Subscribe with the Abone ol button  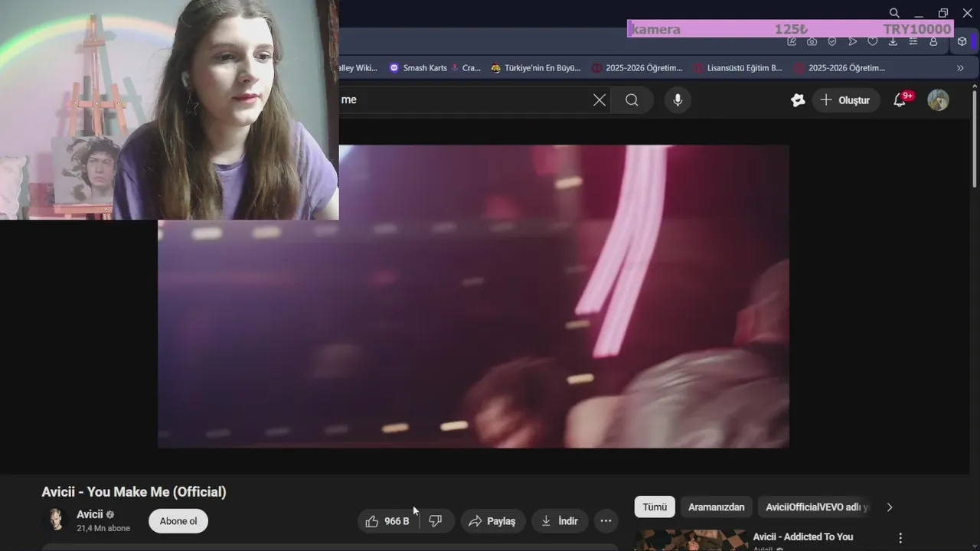pyautogui.click(x=178, y=521)
